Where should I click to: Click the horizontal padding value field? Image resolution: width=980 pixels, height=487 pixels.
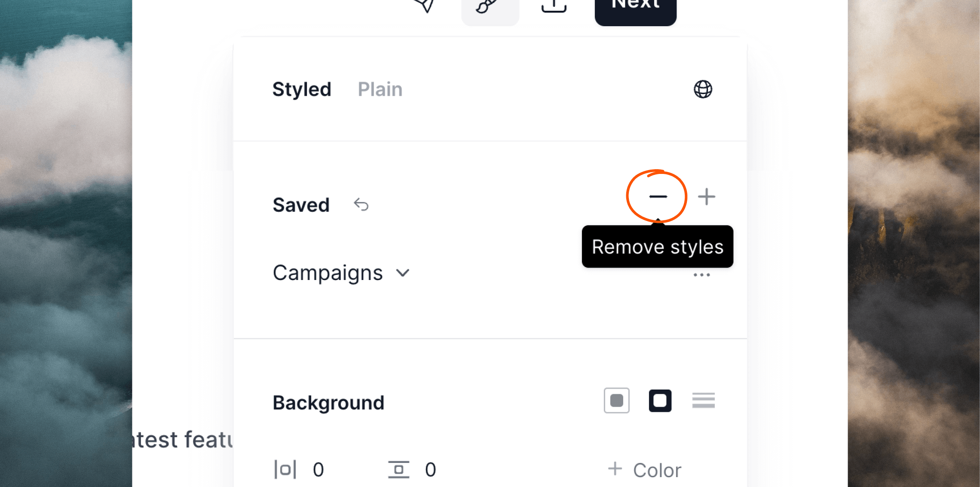[x=318, y=470]
